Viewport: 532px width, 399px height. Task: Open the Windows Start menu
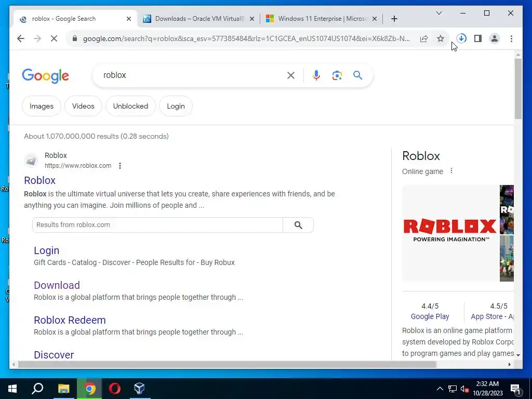(x=12, y=389)
